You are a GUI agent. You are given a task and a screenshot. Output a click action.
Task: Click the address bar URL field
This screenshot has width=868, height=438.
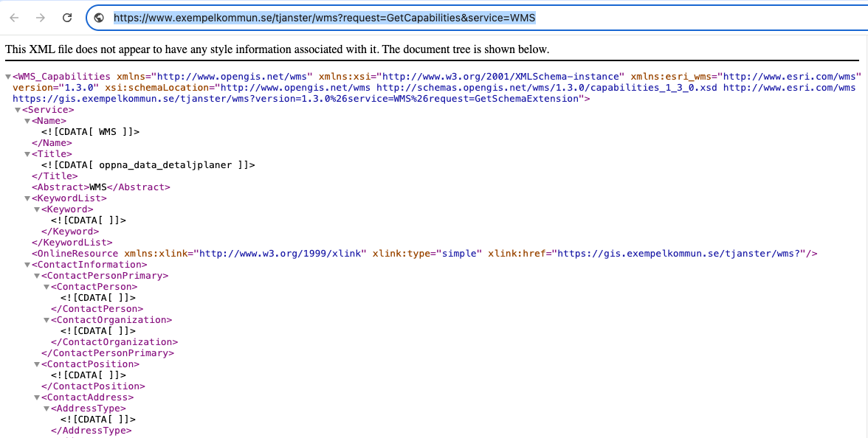click(472, 18)
